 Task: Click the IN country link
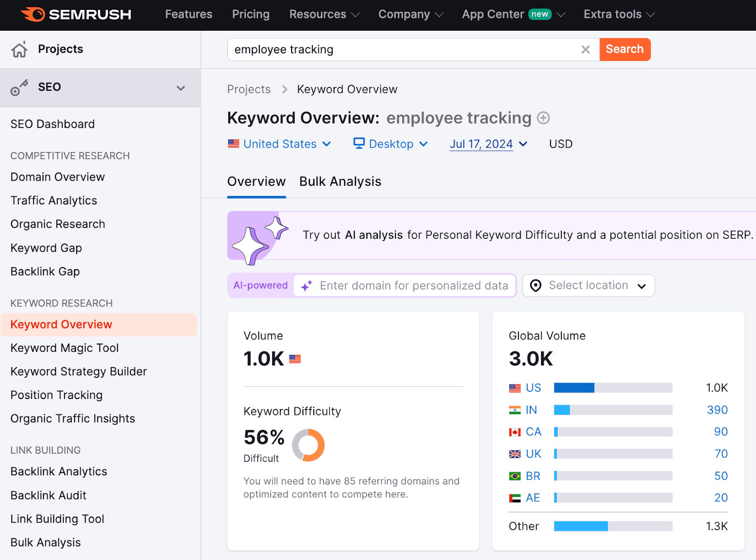(x=531, y=410)
